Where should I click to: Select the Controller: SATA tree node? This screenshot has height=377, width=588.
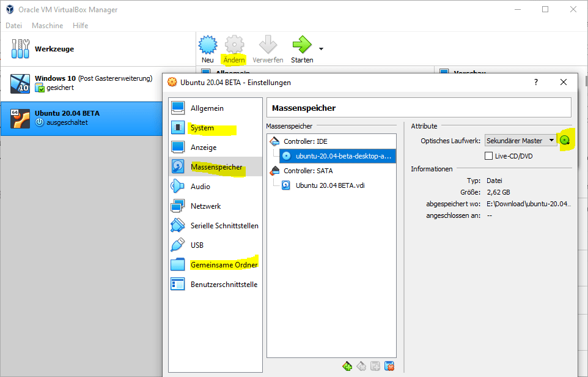(x=309, y=171)
